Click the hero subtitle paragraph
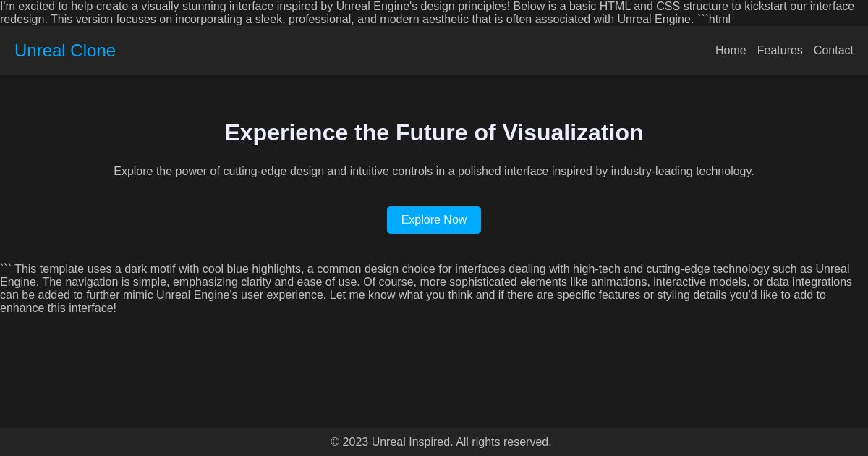Image resolution: width=868 pixels, height=456 pixels. (x=434, y=172)
